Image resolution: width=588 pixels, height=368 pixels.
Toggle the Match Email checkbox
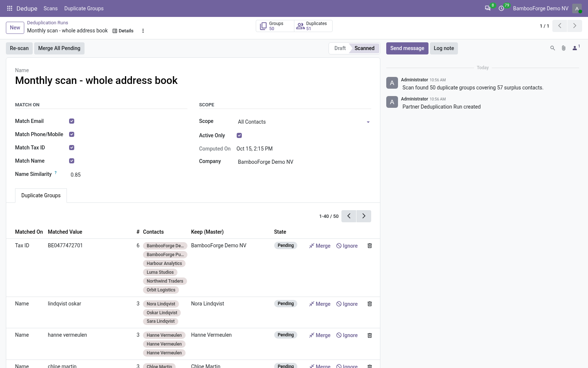(72, 121)
